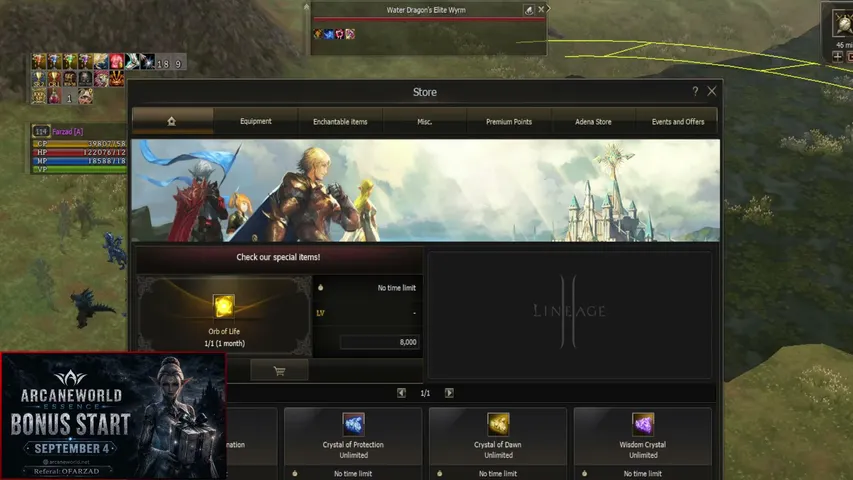The width and height of the screenshot is (853, 480).
Task: Click the Check our special items! header
Action: (278, 257)
